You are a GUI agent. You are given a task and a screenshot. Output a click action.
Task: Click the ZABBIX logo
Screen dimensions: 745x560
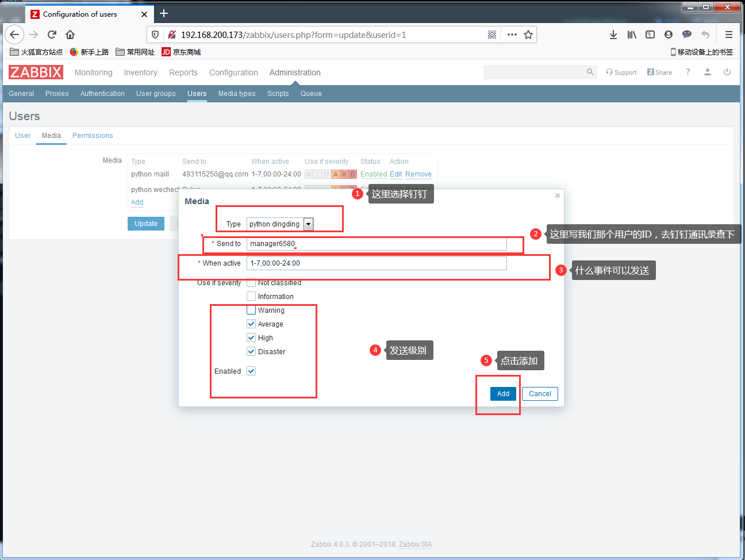click(x=36, y=72)
